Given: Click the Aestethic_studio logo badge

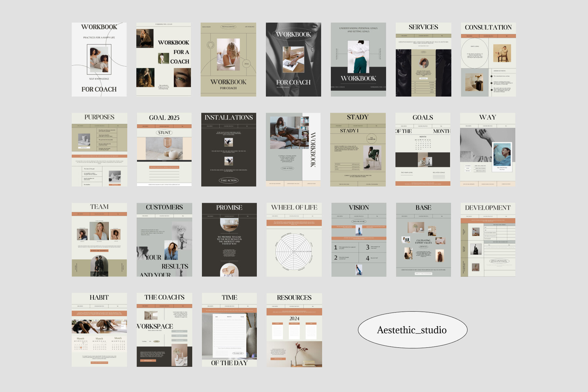Looking at the screenshot, I should 412,330.
